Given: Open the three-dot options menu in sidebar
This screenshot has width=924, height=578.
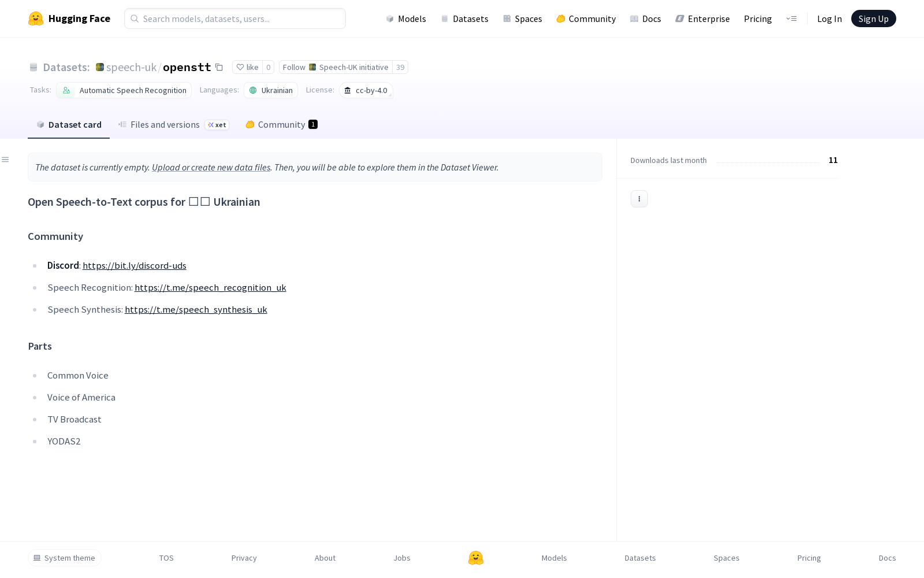Looking at the screenshot, I should click(x=639, y=199).
